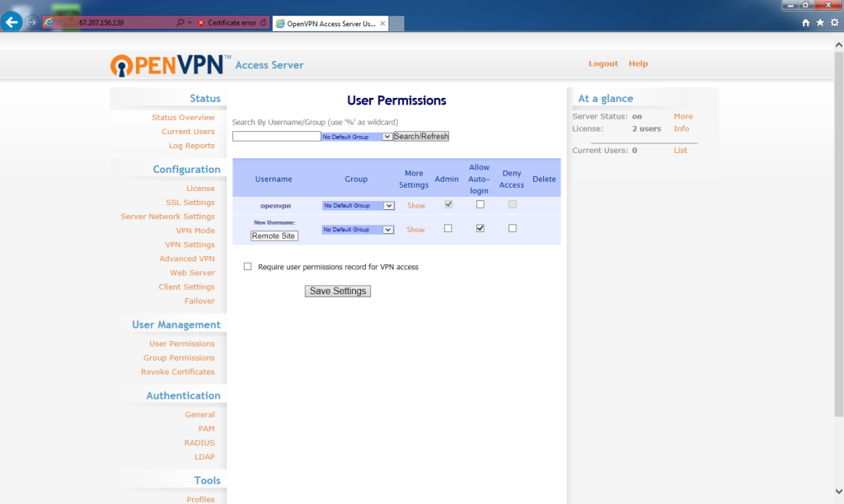Screen dimensions: 844x504
Task: Show more settings for new Remote Site user
Action: 415,230
